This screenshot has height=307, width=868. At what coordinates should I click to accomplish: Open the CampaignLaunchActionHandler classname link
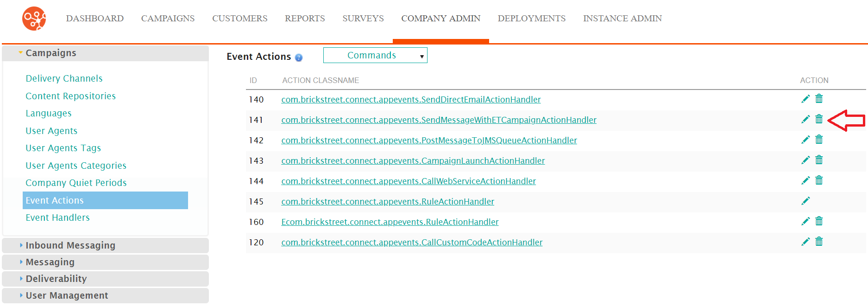pyautogui.click(x=413, y=160)
